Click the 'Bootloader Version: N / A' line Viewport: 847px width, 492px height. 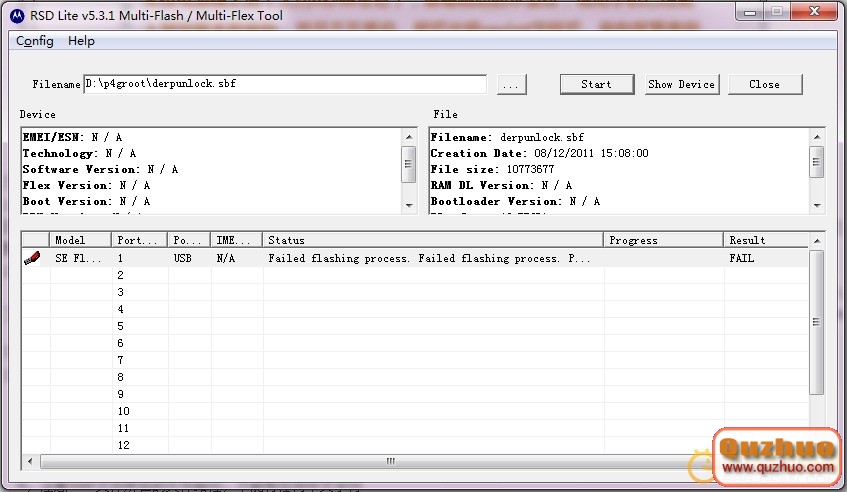click(x=515, y=201)
